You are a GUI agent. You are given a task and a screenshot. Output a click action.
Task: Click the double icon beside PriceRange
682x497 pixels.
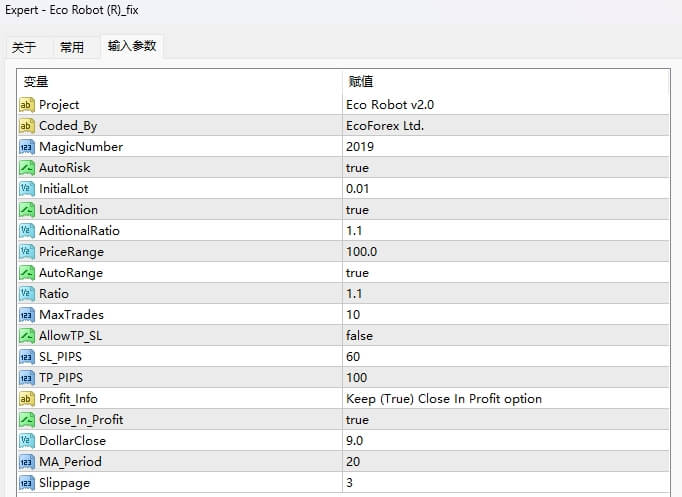(x=27, y=252)
